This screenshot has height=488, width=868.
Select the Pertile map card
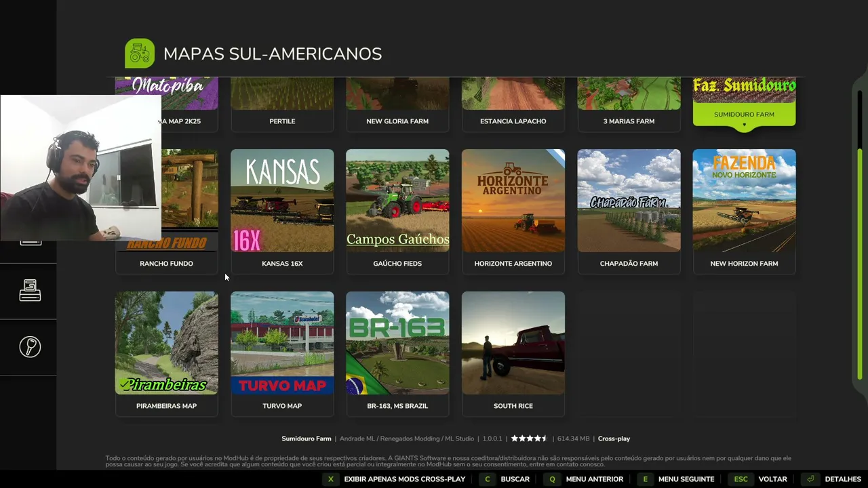click(x=282, y=104)
